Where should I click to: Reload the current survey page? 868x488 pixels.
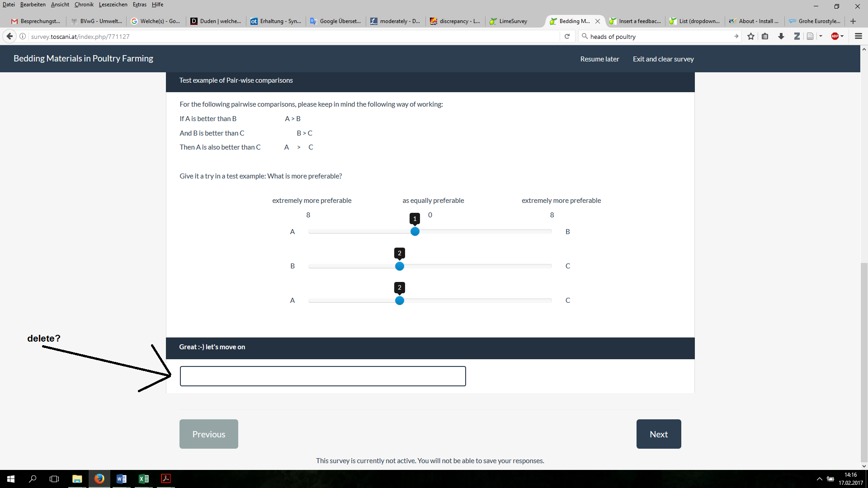567,36
